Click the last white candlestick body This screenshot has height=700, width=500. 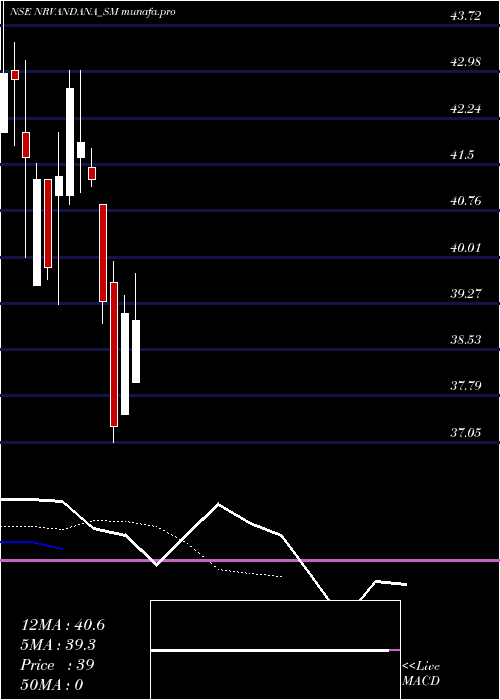136,351
